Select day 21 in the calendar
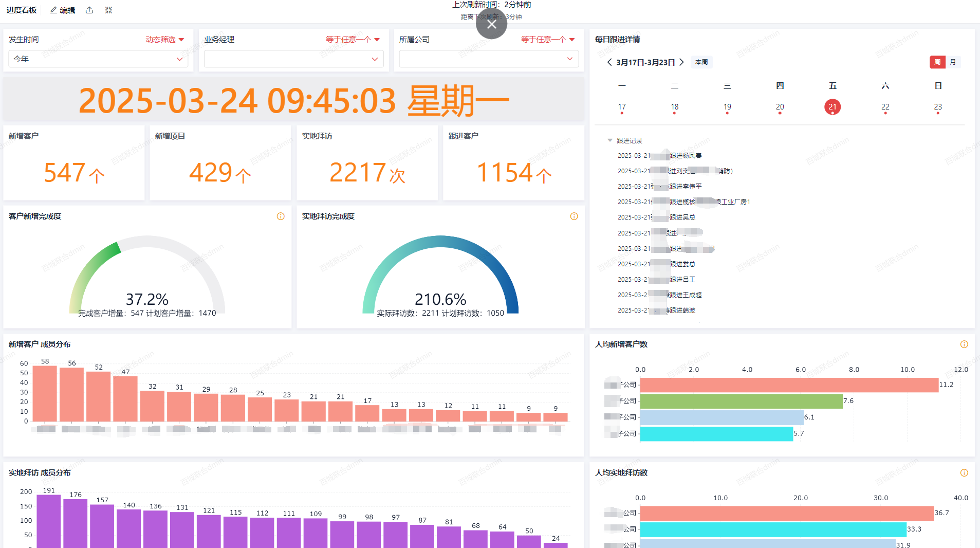The width and height of the screenshot is (980, 548). click(x=833, y=107)
